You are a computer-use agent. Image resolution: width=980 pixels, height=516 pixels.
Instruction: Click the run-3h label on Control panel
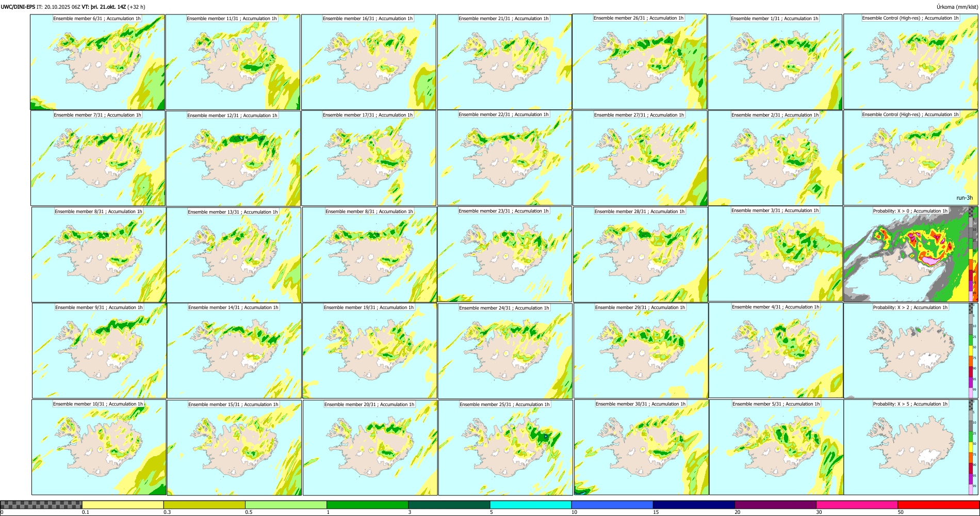click(x=964, y=198)
